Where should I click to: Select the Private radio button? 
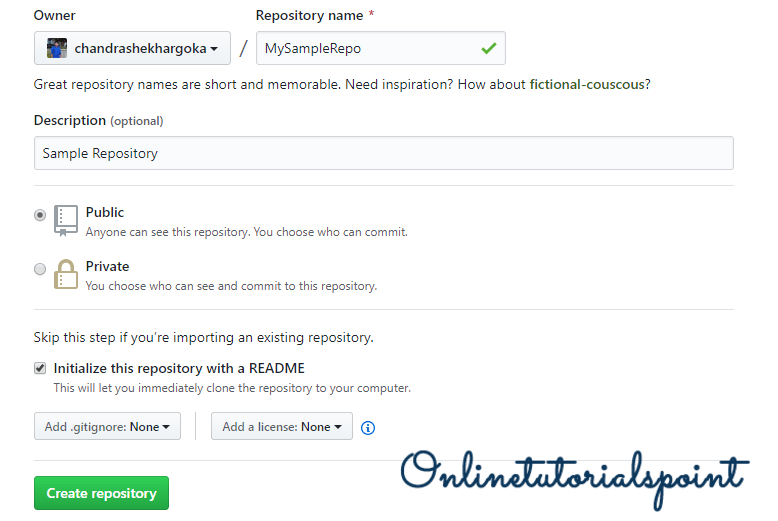click(x=40, y=268)
